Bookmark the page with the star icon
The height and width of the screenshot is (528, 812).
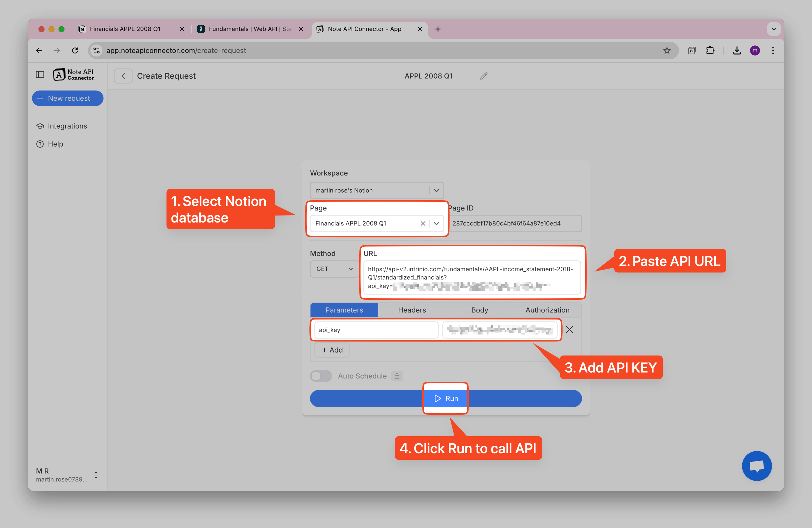point(667,50)
